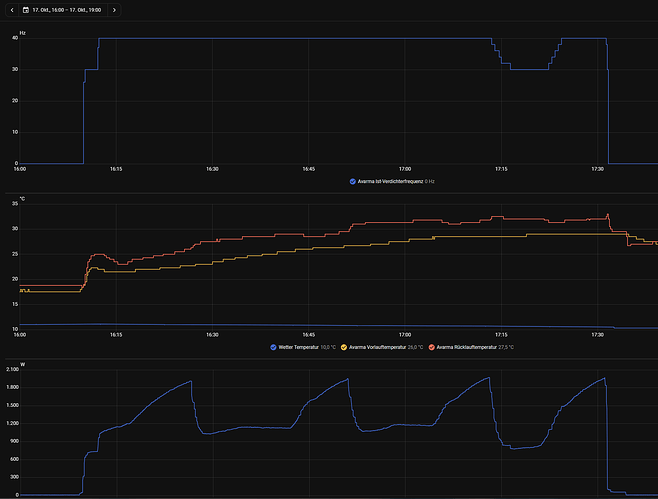Click the 'Hz' unit label of the frequency chart

click(23, 33)
